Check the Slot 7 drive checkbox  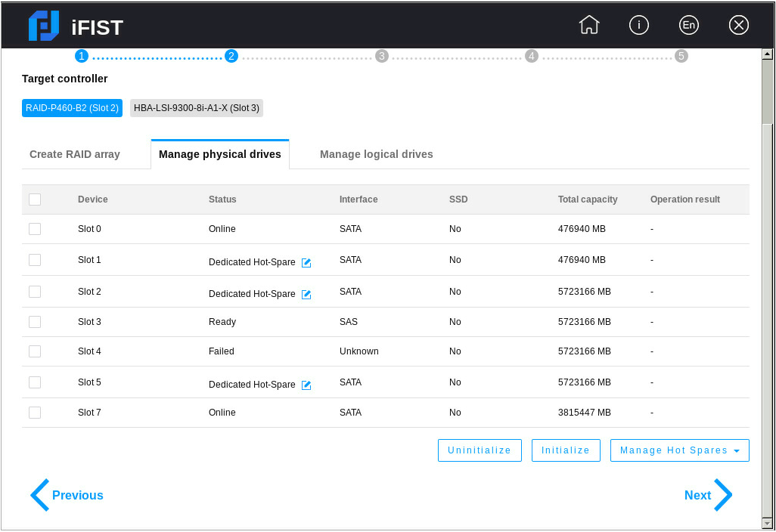[x=35, y=413]
